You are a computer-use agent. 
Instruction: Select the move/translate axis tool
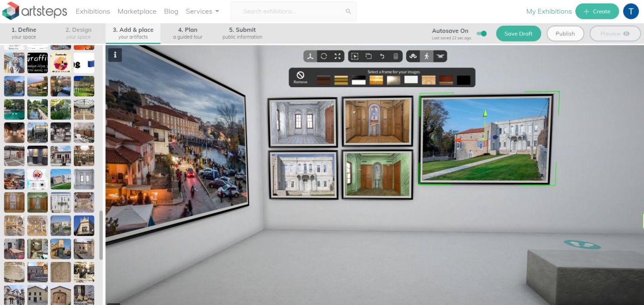310,56
